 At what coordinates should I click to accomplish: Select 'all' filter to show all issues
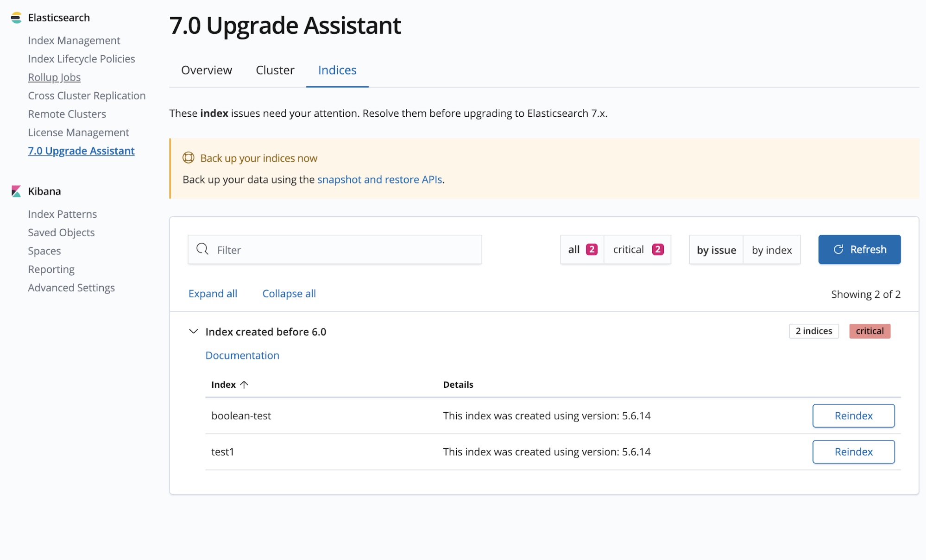[x=581, y=249]
